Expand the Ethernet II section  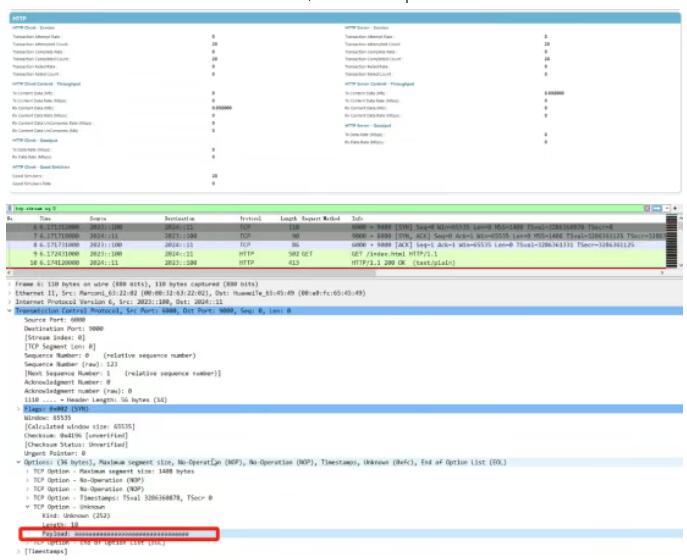(x=11, y=293)
